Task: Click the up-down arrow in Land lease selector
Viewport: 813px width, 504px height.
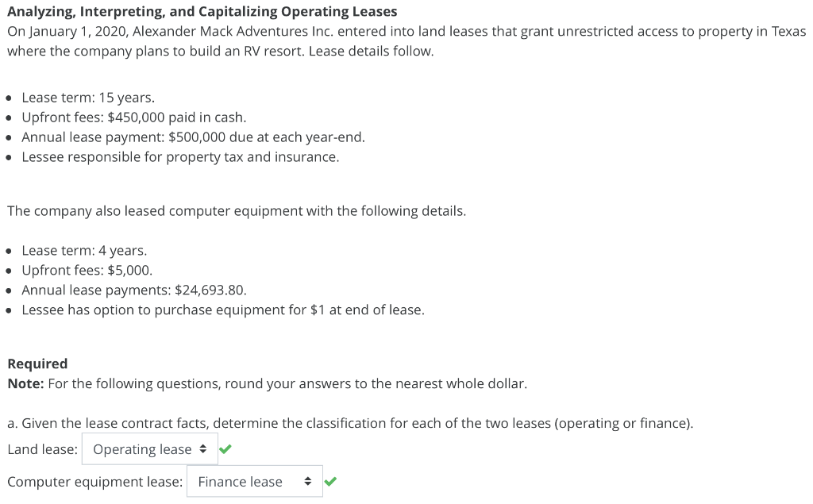Action: (x=203, y=448)
